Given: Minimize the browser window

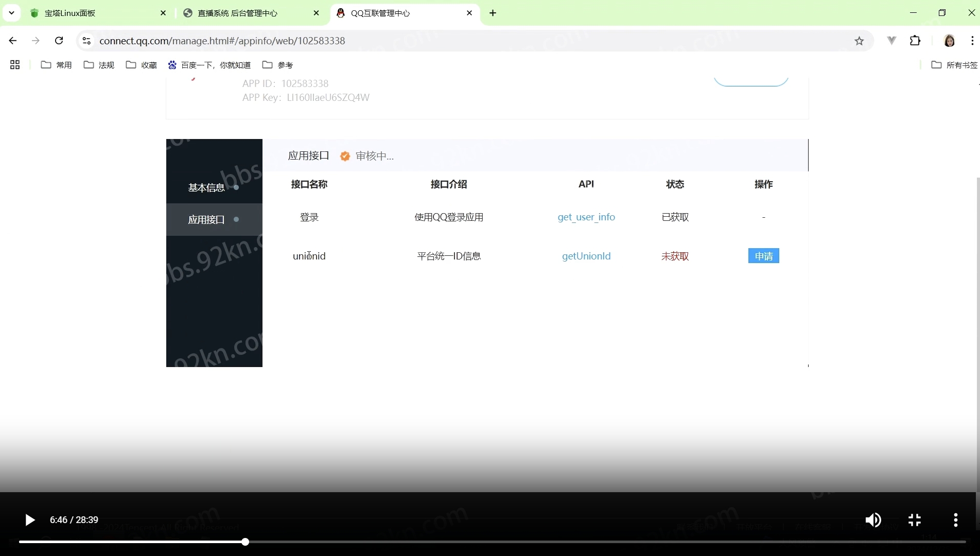Looking at the screenshot, I should pyautogui.click(x=913, y=13).
